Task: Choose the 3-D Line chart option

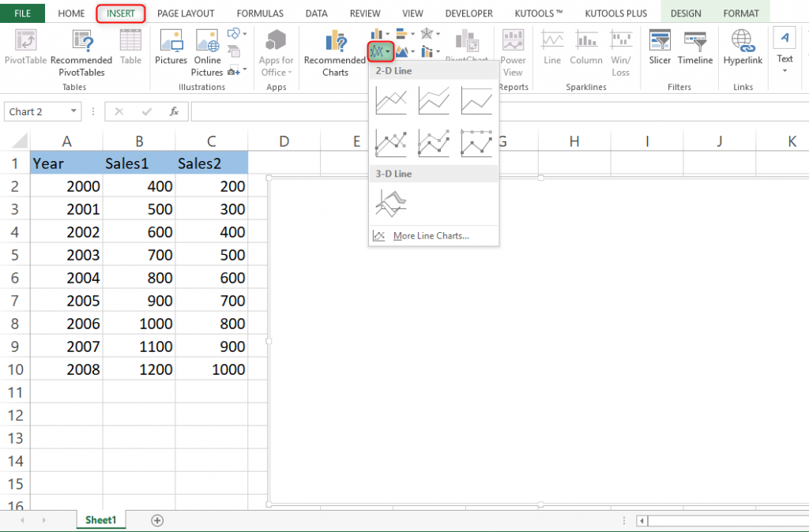Action: [390, 201]
